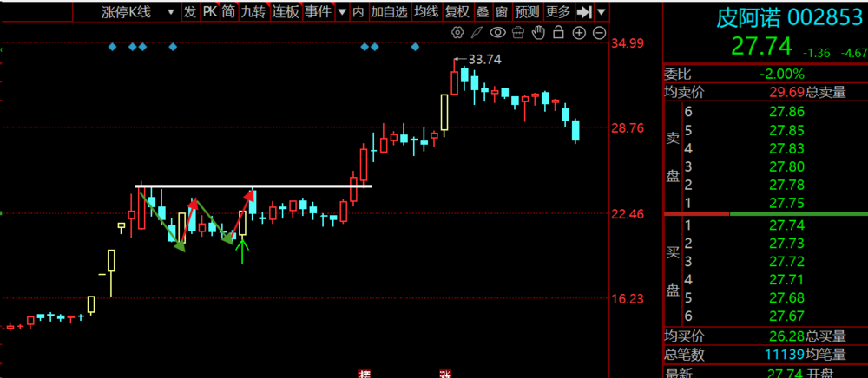Open the toolbox icon above chart
Image resolution: width=868 pixels, height=378 pixels.
519,33
